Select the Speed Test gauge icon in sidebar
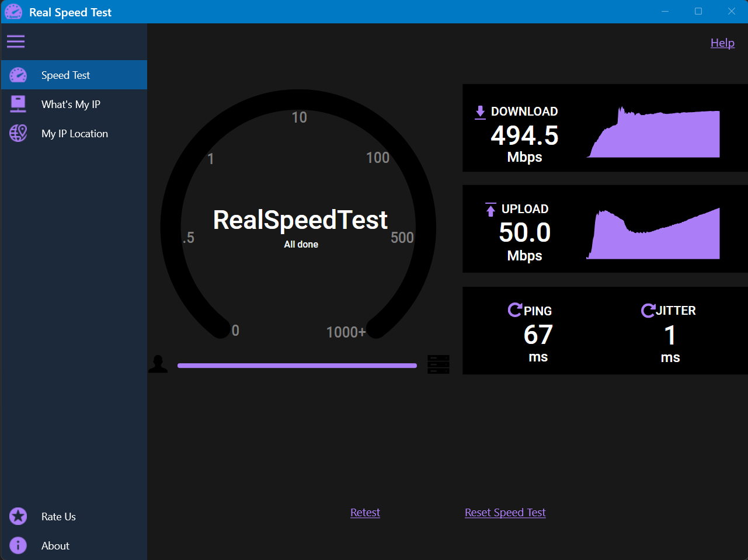748x560 pixels. click(x=18, y=75)
